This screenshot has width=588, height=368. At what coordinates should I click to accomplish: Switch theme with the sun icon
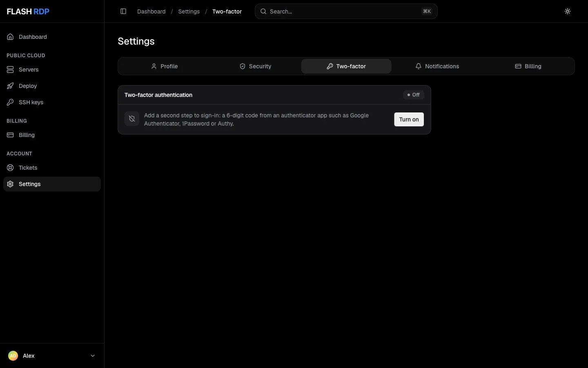(568, 11)
